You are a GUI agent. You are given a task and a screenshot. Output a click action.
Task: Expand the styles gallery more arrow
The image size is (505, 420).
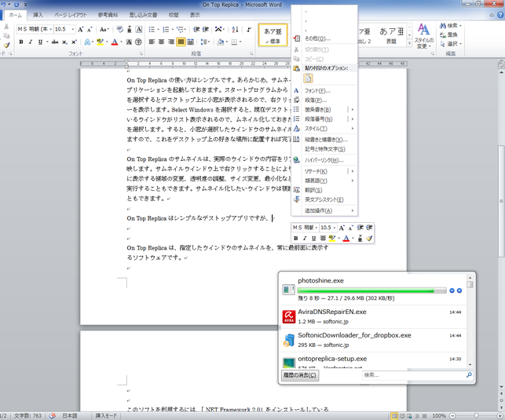[x=409, y=42]
